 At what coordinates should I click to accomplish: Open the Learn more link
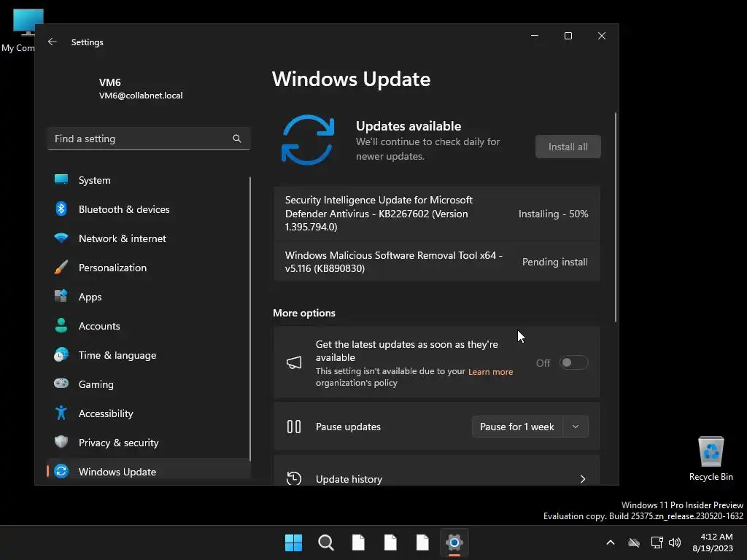click(490, 371)
